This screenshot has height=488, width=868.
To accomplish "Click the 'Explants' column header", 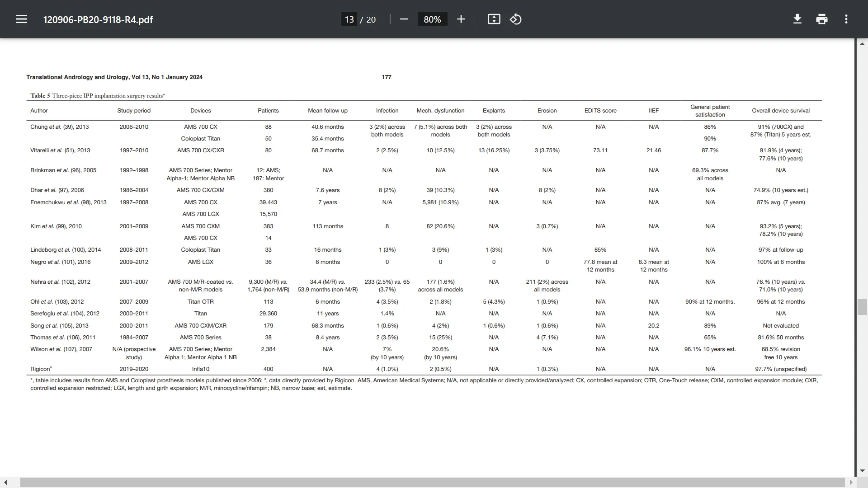I will pos(494,111).
